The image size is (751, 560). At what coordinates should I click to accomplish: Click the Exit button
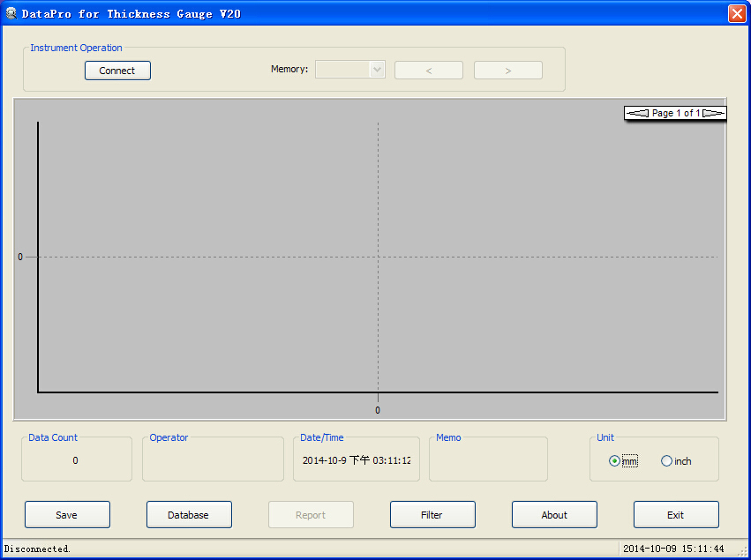coord(676,514)
